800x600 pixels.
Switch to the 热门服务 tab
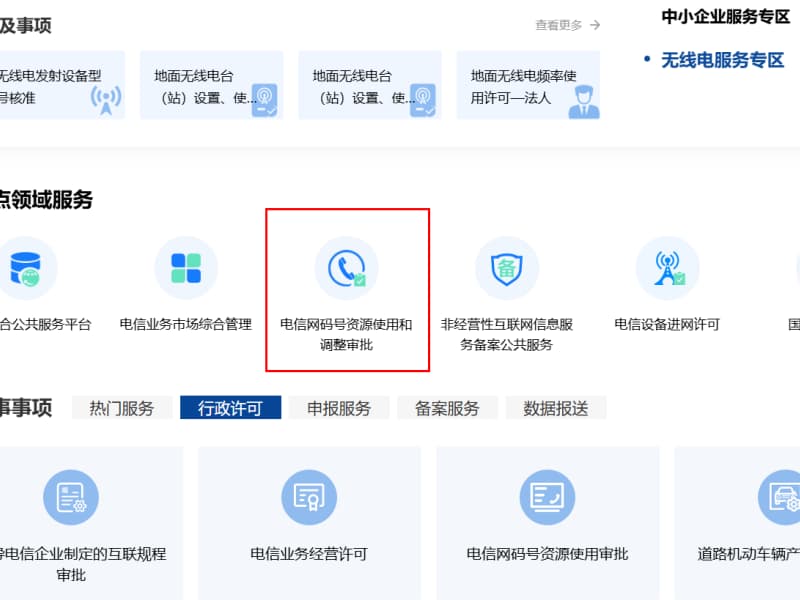click(122, 408)
